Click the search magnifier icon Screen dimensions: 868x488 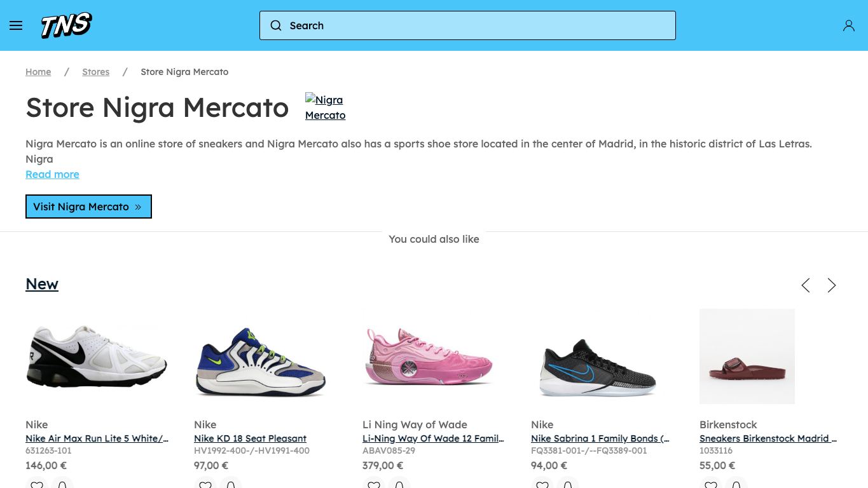coord(276,25)
